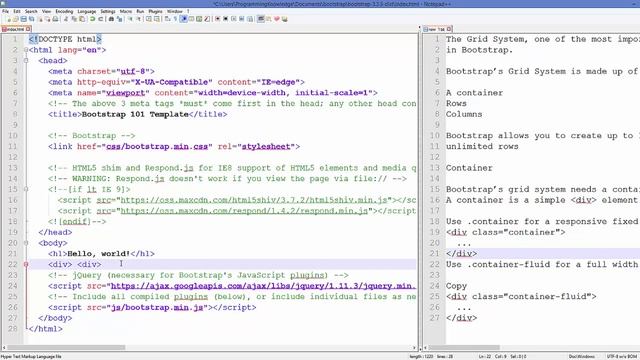Image resolution: width=640 pixels, height=360 pixels.
Task: Toggle the highlighted Indent Guide button
Action: (x=183, y=19)
